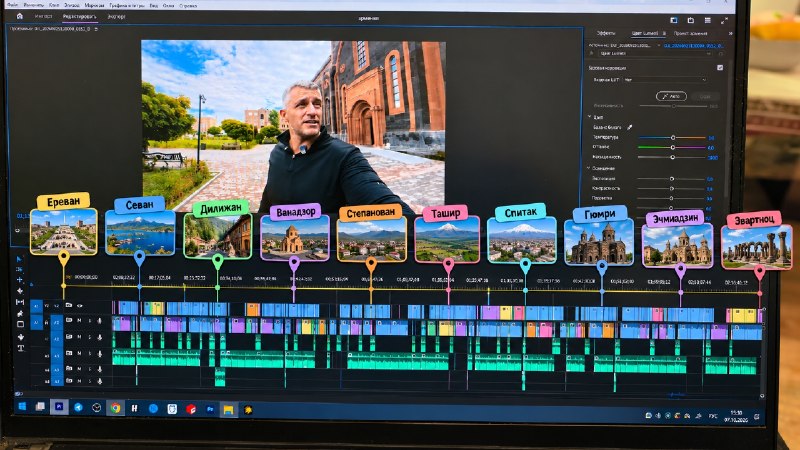Open the Импорт workspace
Viewport: 800px width, 450px height.
(43, 16)
